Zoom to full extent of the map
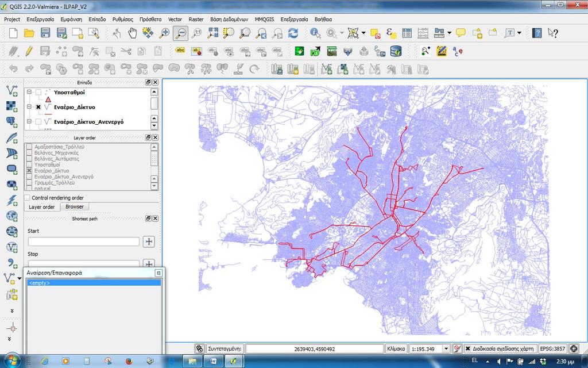 [x=212, y=33]
